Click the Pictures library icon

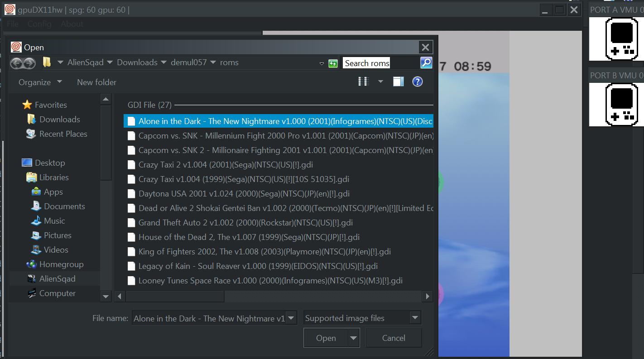36,235
